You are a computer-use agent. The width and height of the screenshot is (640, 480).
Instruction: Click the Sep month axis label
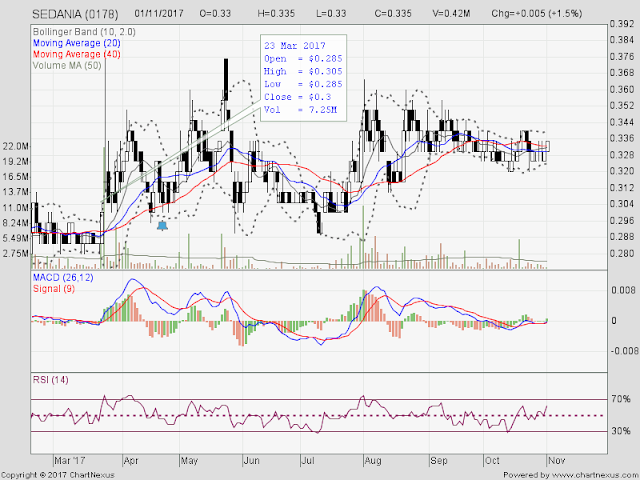click(x=439, y=461)
